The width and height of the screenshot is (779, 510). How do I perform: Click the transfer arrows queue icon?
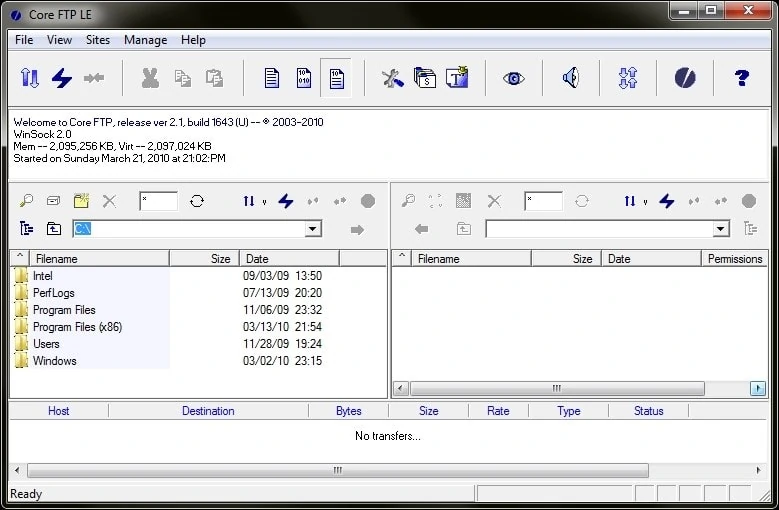[628, 78]
